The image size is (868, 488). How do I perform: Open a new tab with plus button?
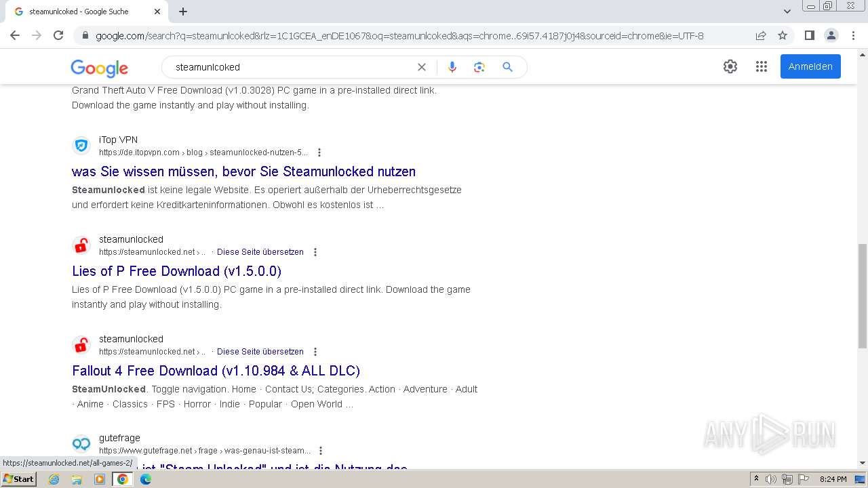coord(183,12)
